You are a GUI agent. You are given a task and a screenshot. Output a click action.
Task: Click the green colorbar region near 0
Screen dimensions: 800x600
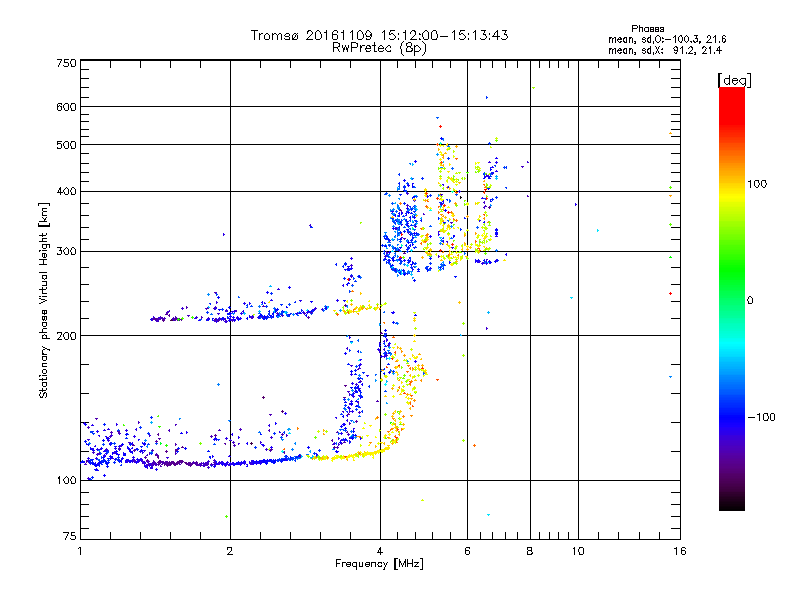[x=732, y=300]
